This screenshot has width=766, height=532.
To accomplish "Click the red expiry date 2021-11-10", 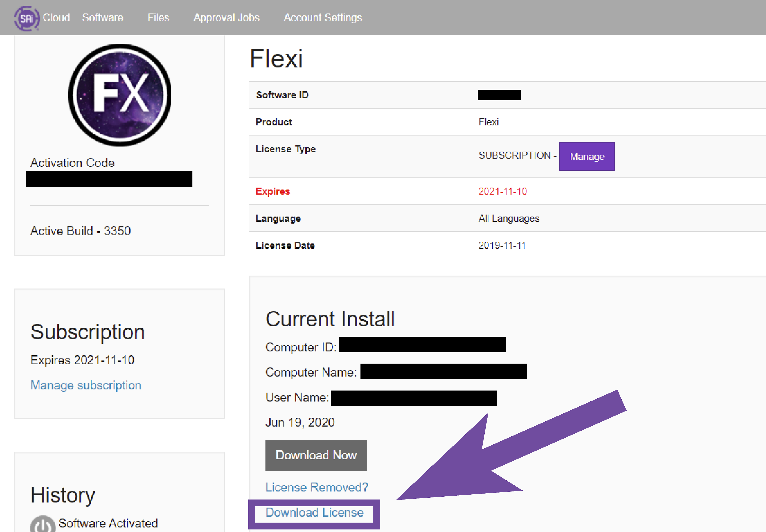I will 503,191.
